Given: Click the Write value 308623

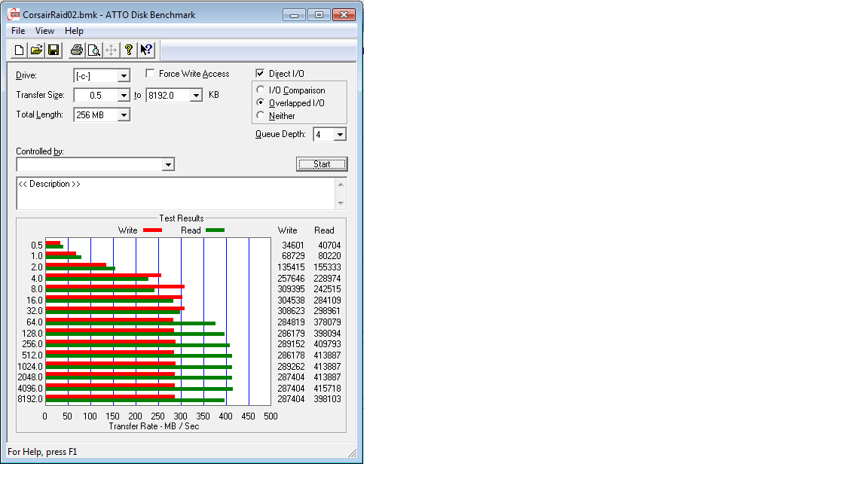Looking at the screenshot, I should (291, 311).
